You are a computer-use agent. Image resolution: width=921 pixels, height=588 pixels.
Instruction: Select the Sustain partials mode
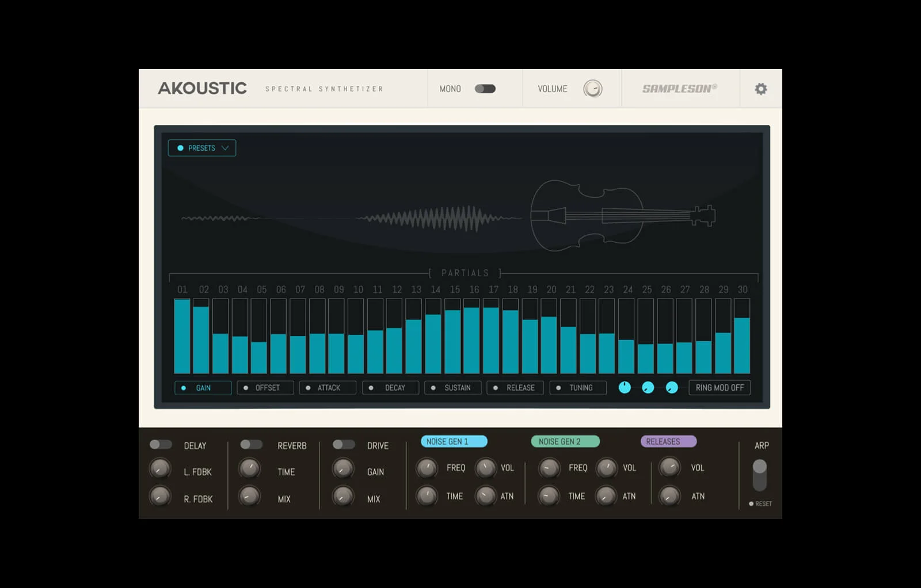452,388
